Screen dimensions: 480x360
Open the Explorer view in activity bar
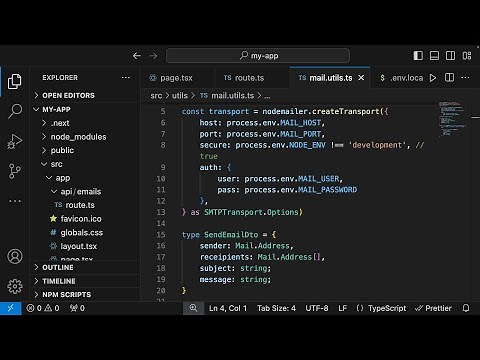click(x=14, y=81)
